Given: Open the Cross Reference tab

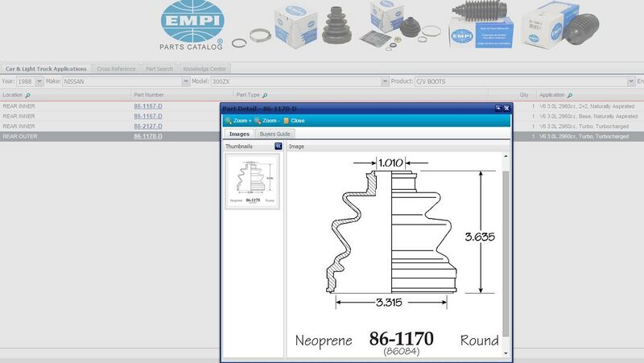Looking at the screenshot, I should (116, 69).
